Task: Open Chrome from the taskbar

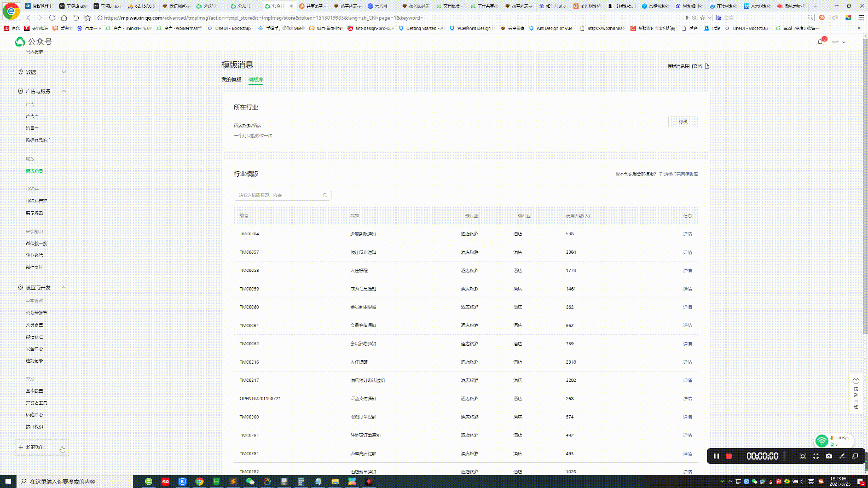Action: 200,481
